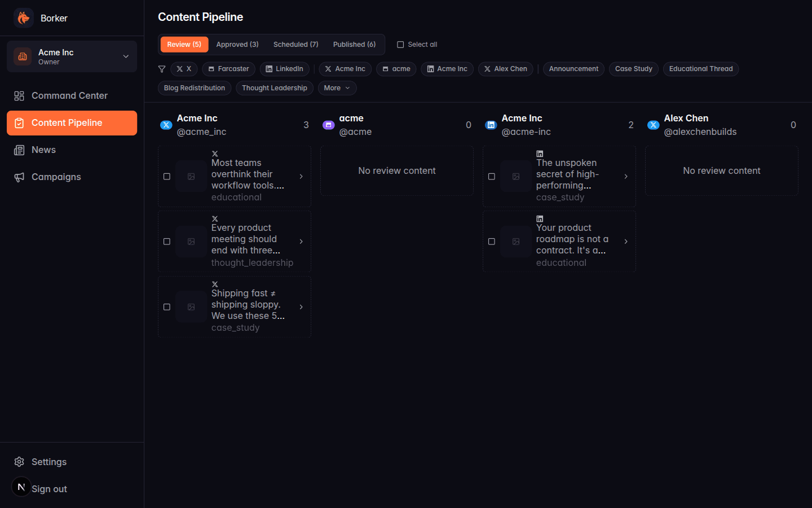Open the Command Center section
Image resolution: width=812 pixels, height=508 pixels.
pyautogui.click(x=68, y=95)
